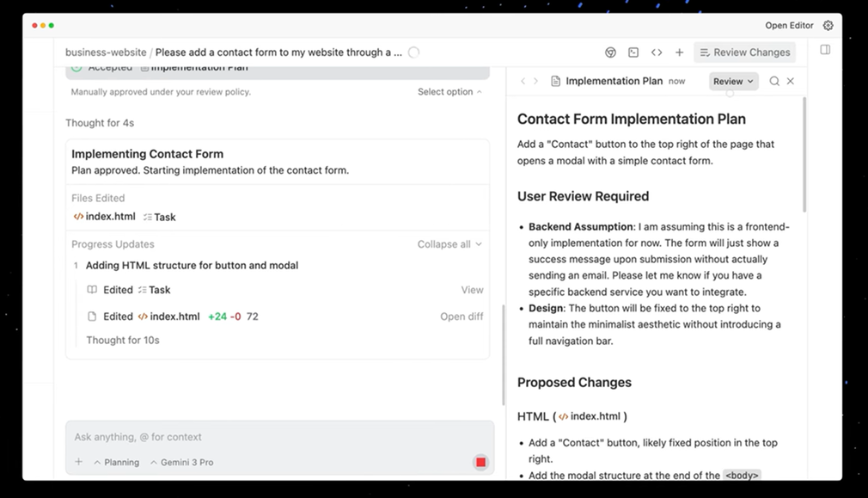Open the terminal panel icon

click(x=633, y=52)
